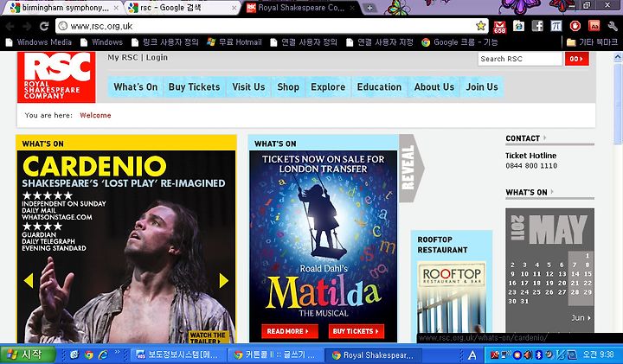Click the Search RSC input field
The height and width of the screenshot is (364, 623).
coord(520,59)
